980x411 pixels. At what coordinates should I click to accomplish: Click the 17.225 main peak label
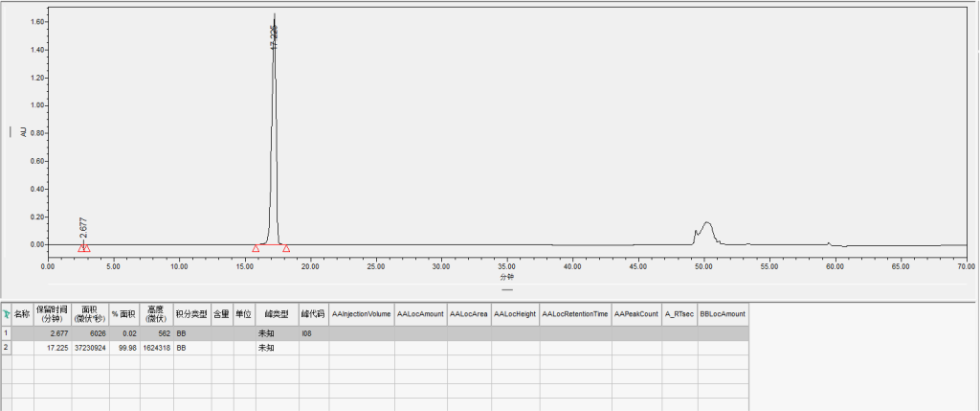[x=275, y=36]
